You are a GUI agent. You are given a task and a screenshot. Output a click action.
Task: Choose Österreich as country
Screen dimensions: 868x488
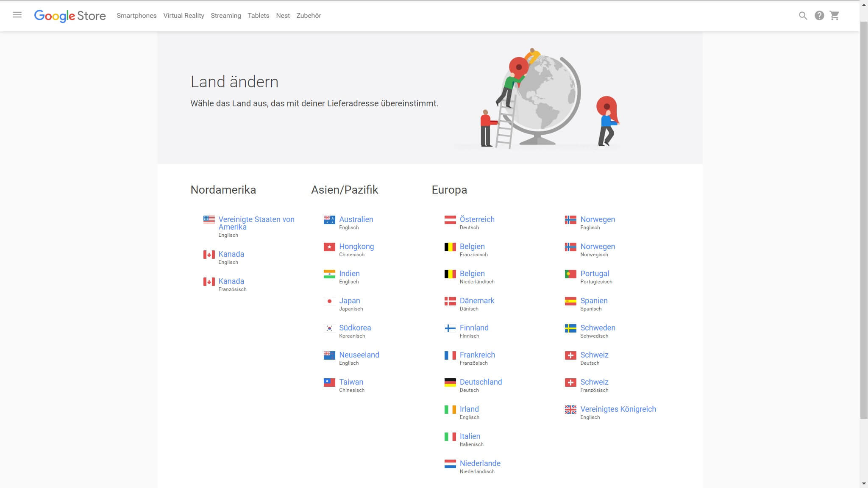click(477, 219)
